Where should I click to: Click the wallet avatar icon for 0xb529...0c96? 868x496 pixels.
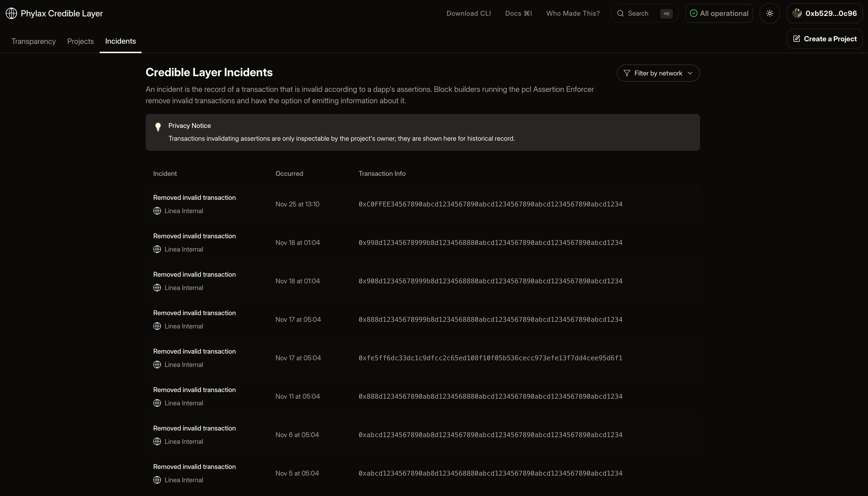pos(797,13)
